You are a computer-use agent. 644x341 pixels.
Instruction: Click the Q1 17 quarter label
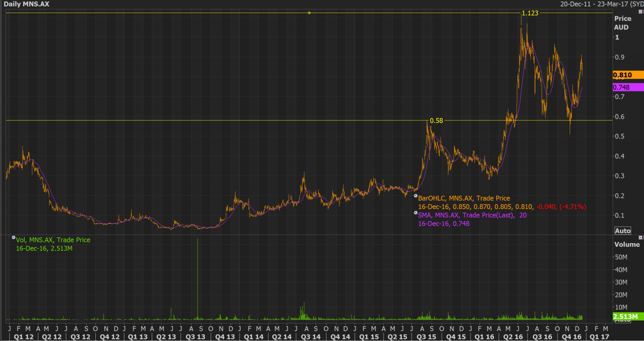coord(599,337)
